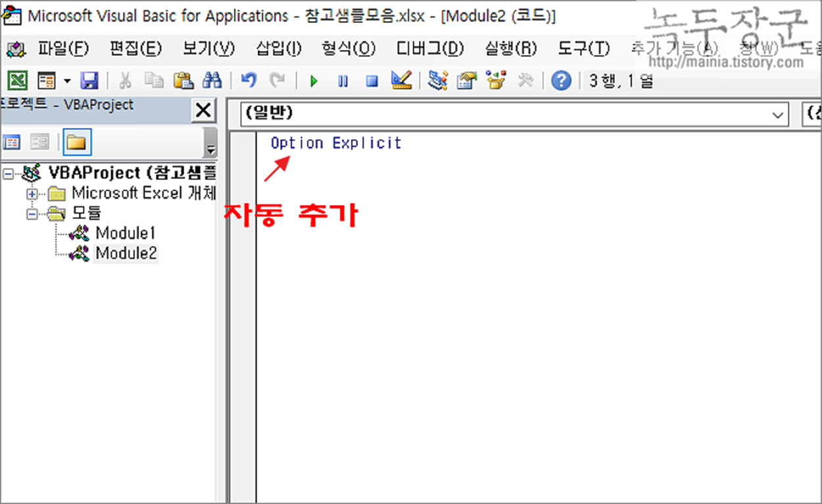The height and width of the screenshot is (504, 822).
Task: Click the Toolbox wrench icon
Action: 525,81
